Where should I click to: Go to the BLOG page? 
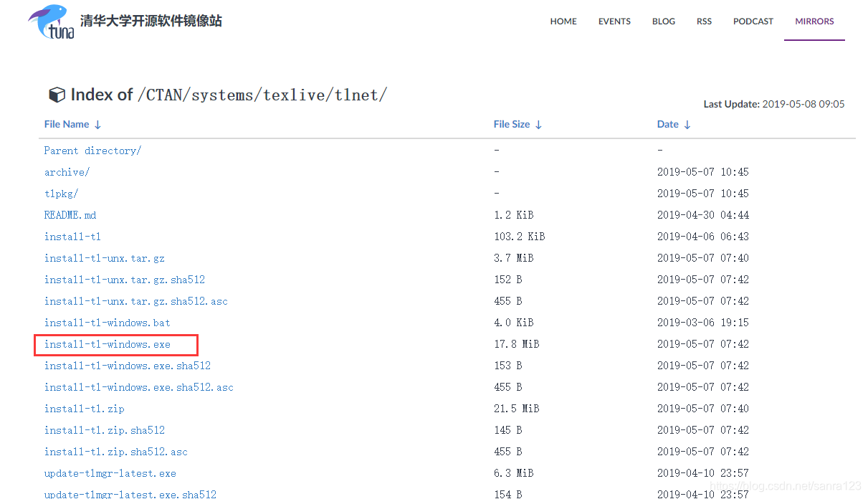pyautogui.click(x=664, y=22)
